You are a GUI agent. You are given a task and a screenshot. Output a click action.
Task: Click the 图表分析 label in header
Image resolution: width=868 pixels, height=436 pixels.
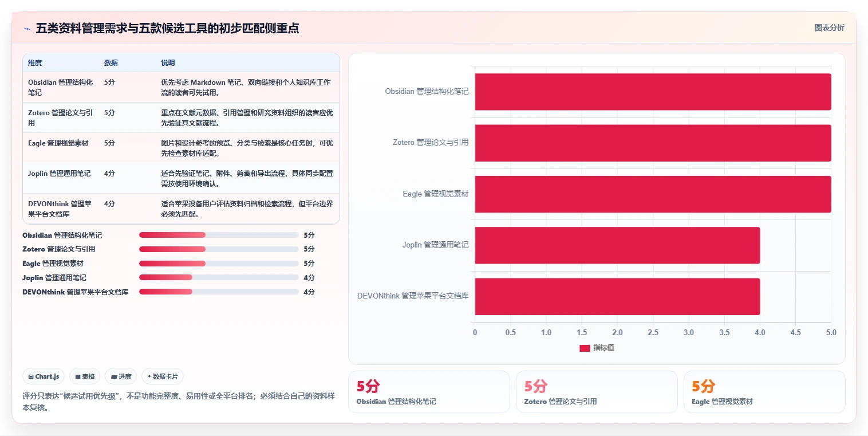pos(829,28)
